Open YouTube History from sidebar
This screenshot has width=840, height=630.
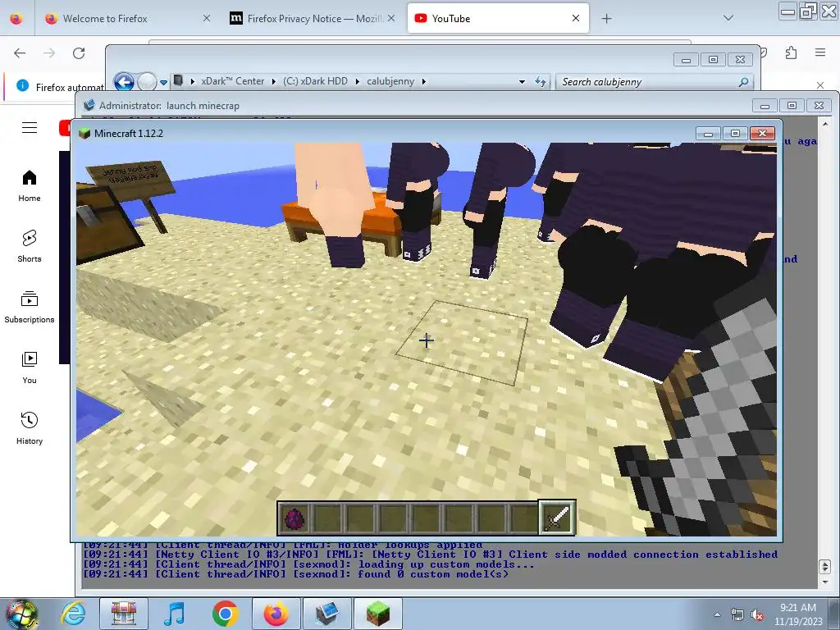pos(30,428)
